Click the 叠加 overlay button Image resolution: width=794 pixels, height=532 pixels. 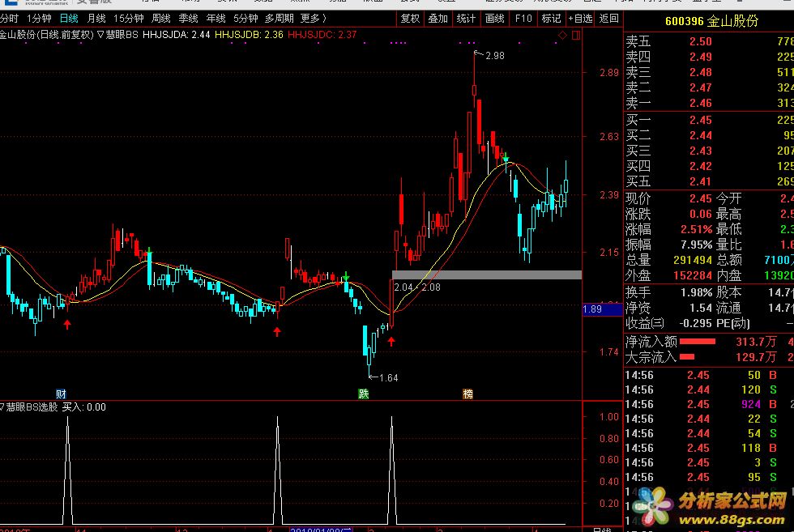tap(438, 19)
